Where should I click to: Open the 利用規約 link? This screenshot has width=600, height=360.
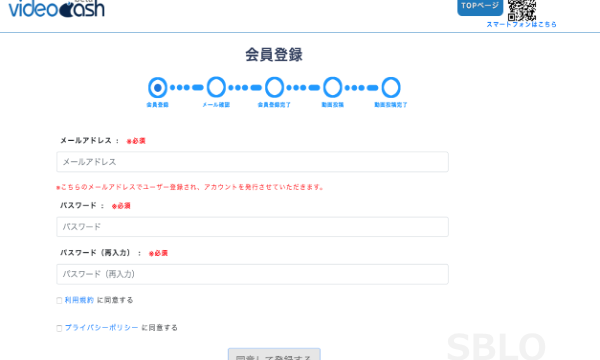79,300
